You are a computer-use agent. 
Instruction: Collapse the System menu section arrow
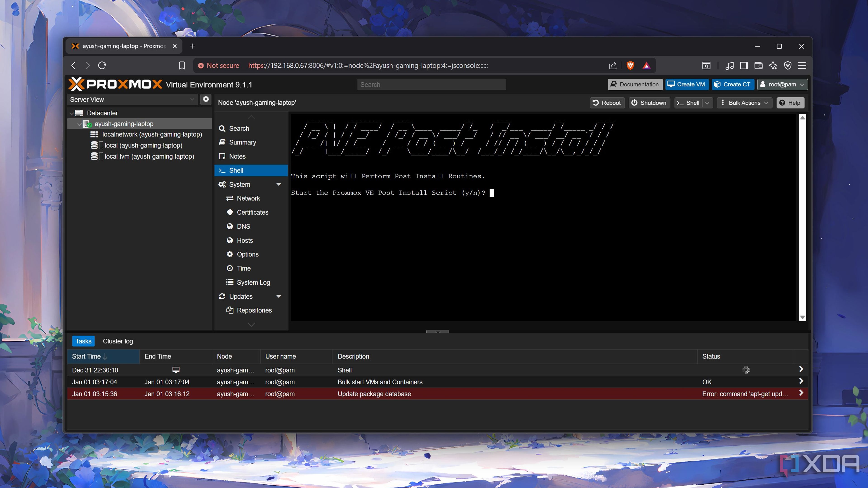point(279,185)
